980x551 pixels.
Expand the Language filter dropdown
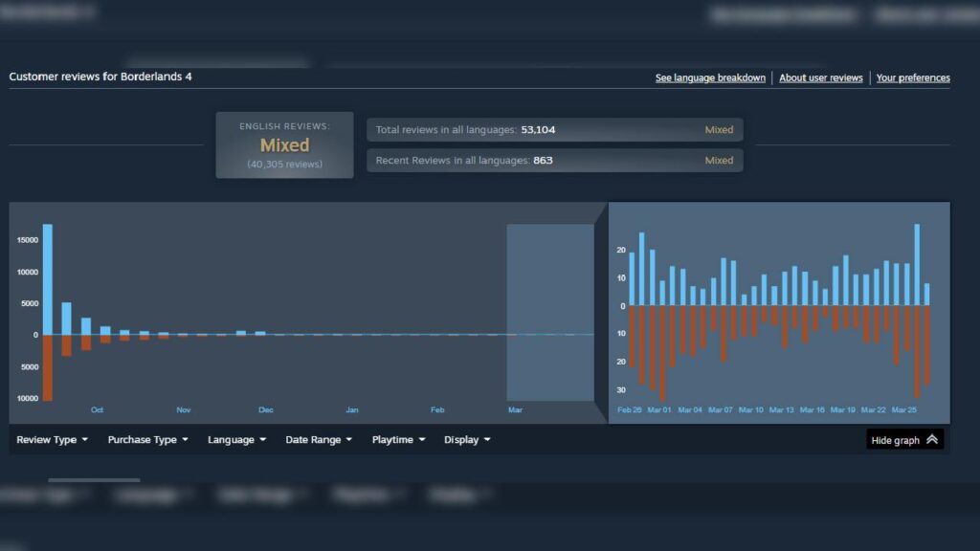click(236, 440)
